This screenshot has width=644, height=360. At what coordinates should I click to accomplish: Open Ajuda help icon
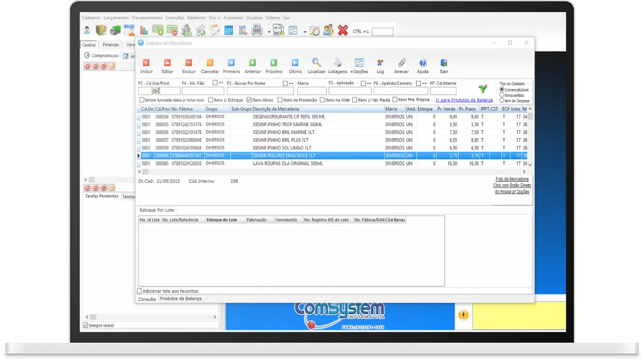[x=423, y=63]
